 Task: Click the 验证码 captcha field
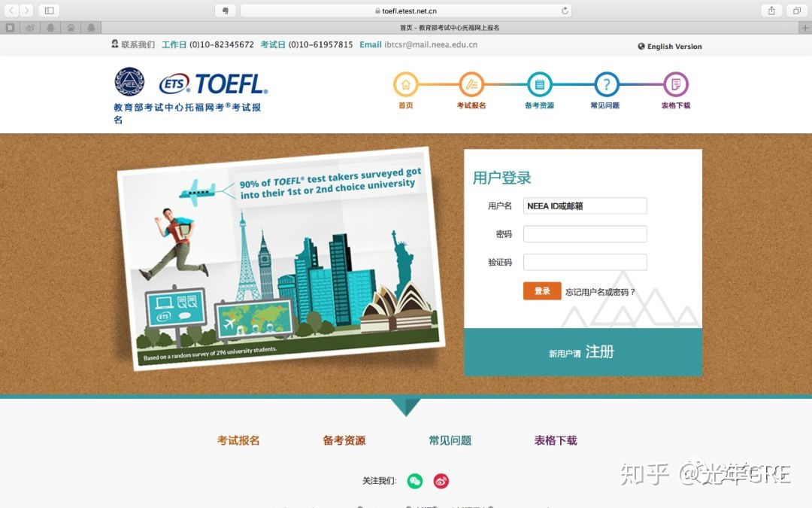(585, 262)
